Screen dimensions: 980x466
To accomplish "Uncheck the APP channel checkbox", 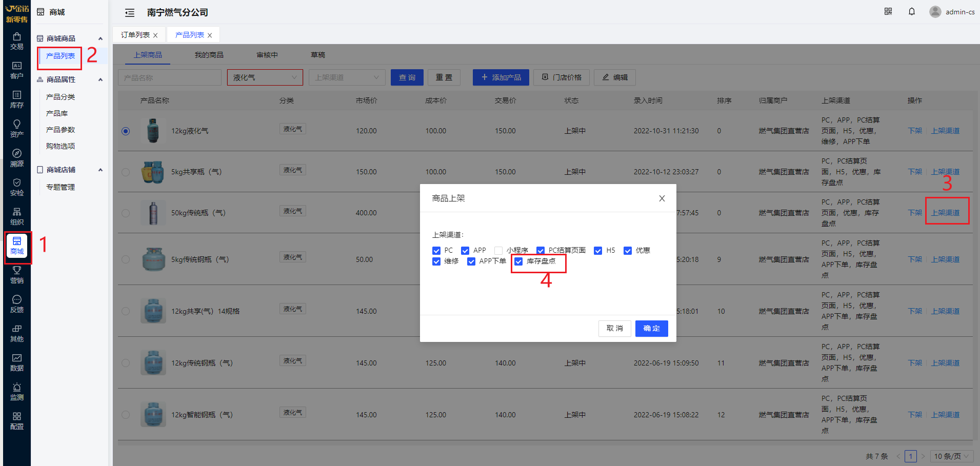I will [x=465, y=251].
